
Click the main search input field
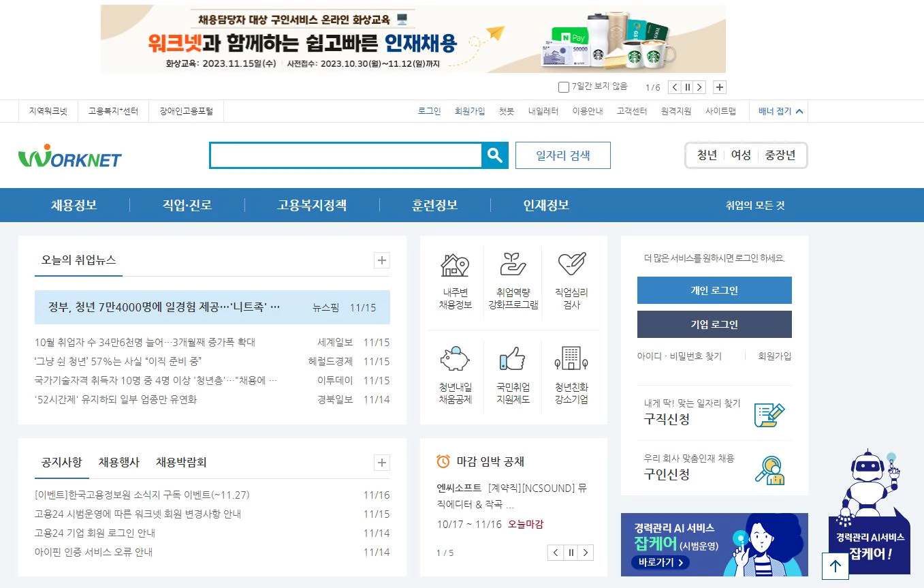pos(346,155)
